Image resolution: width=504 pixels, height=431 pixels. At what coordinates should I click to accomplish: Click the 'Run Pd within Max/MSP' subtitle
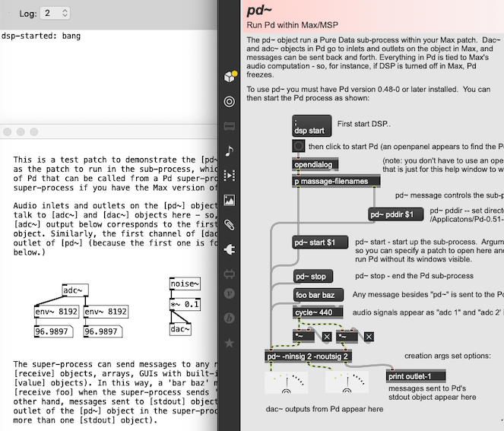pyautogui.click(x=292, y=25)
